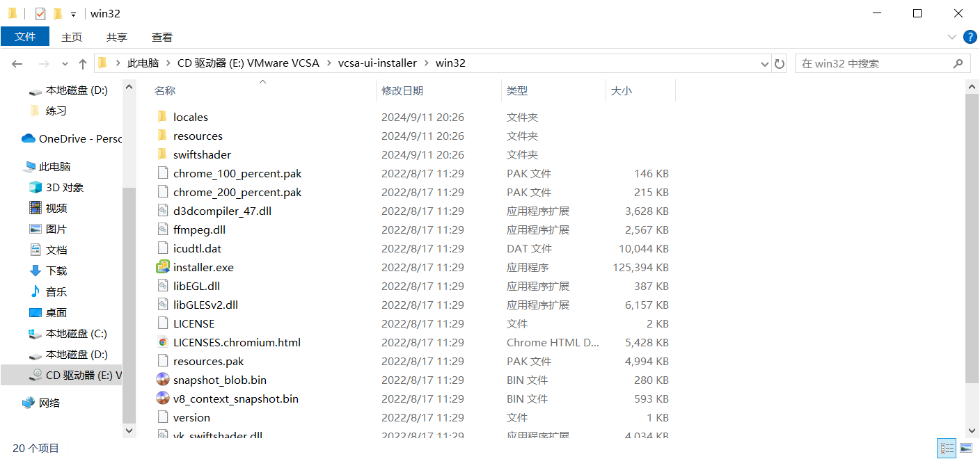This screenshot has width=980, height=459.
Task: Switch to details view layout icon
Action: click(x=947, y=448)
